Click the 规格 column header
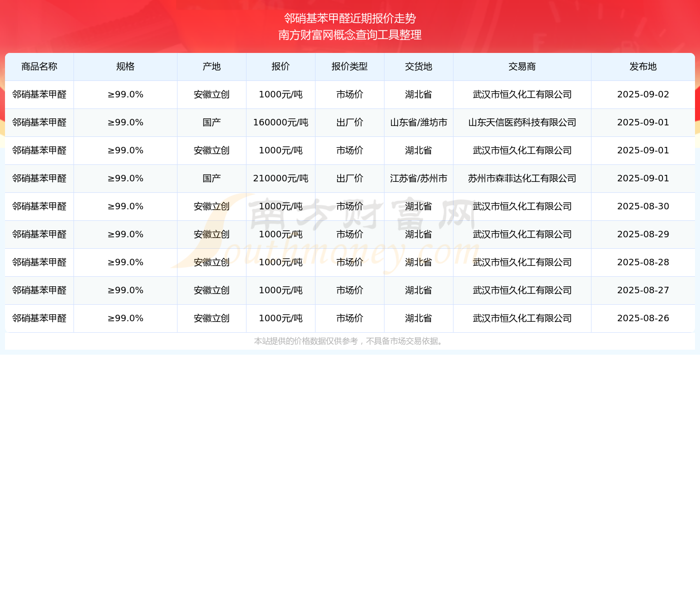The image size is (700, 602). [x=125, y=66]
